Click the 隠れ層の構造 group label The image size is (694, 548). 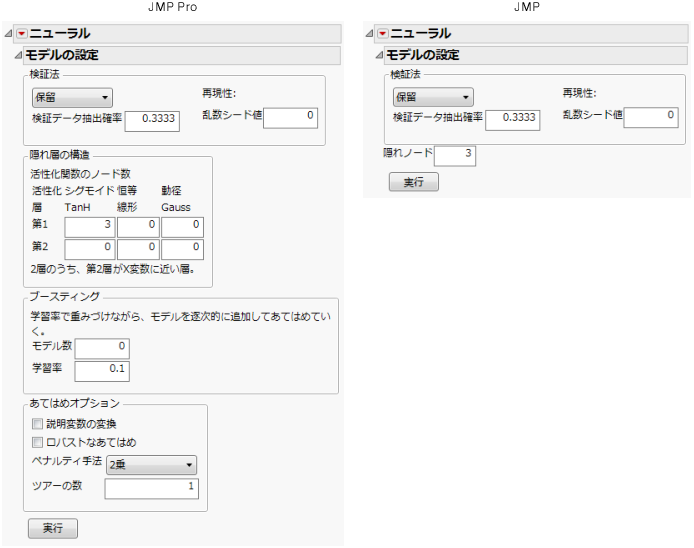tap(59, 155)
